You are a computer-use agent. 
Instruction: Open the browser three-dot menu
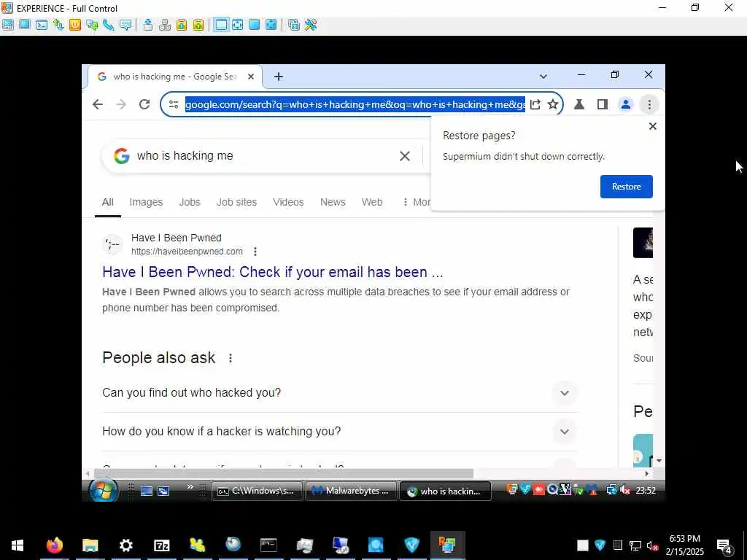click(x=649, y=104)
